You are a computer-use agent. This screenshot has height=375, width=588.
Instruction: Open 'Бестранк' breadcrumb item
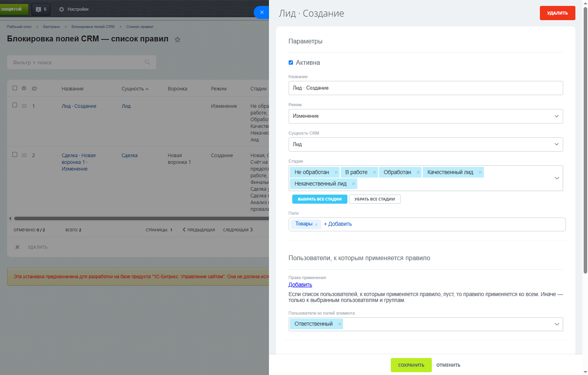(x=51, y=27)
